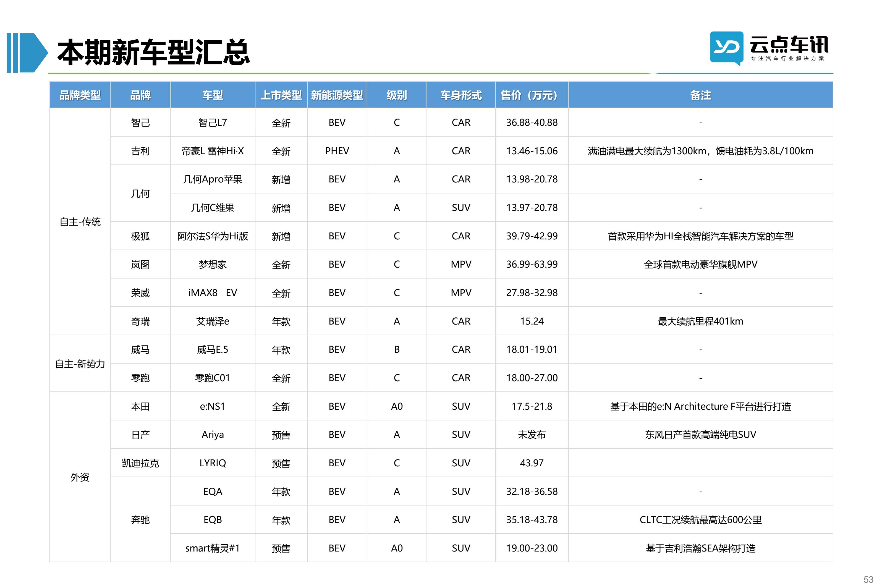Click the 外资 brand type cell
This screenshot has height=588, width=882.
pos(80,477)
